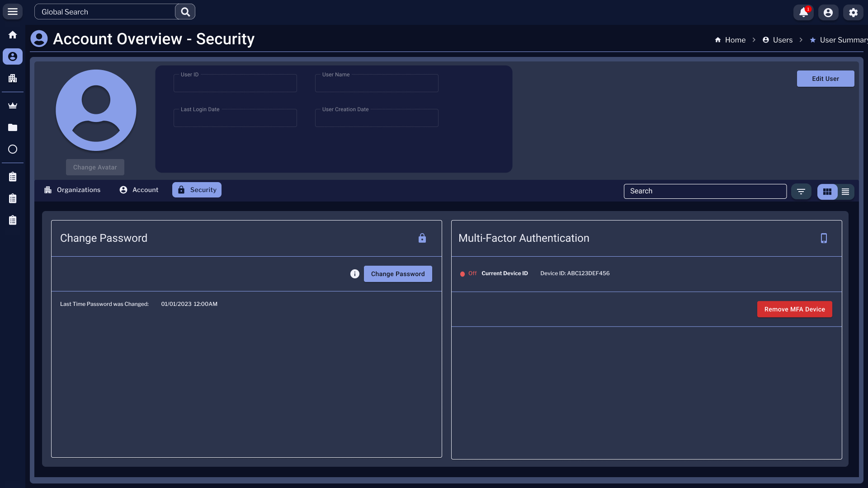Click the Multi-Factor Authentication heading
The image size is (868, 488).
(x=524, y=238)
